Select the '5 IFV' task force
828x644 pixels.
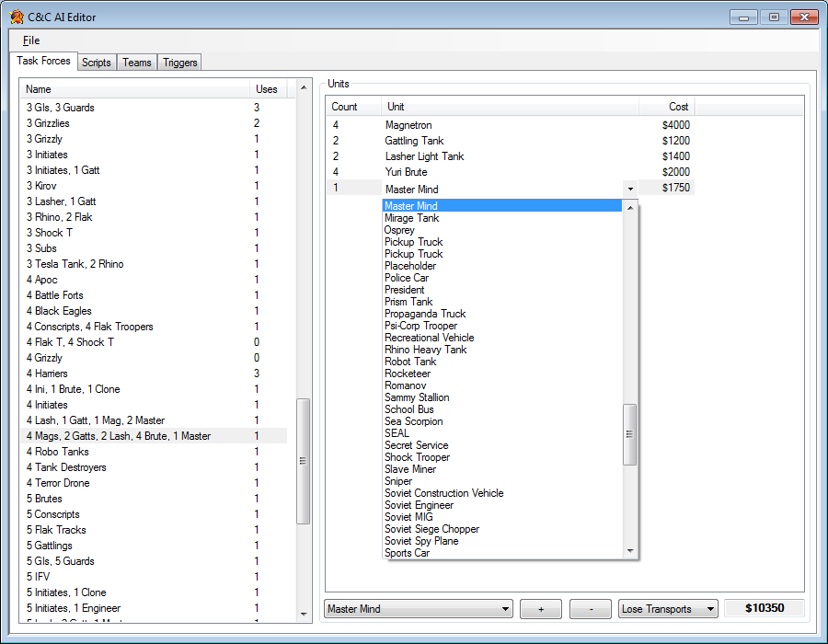(154, 577)
